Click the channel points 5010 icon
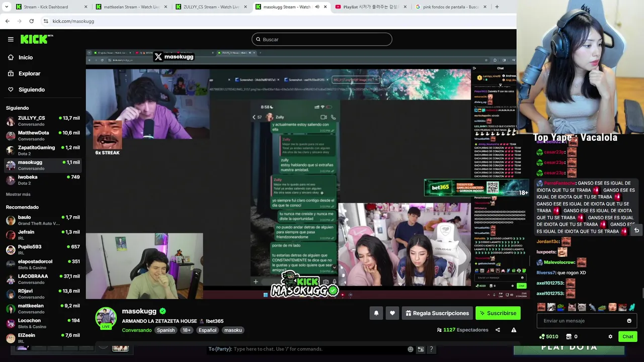 tap(541, 337)
